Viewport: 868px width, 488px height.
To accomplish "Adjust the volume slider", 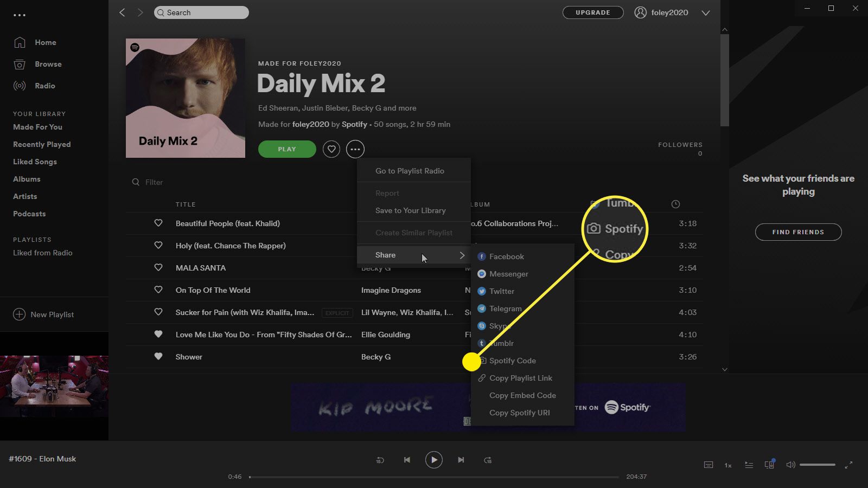I will pyautogui.click(x=817, y=465).
